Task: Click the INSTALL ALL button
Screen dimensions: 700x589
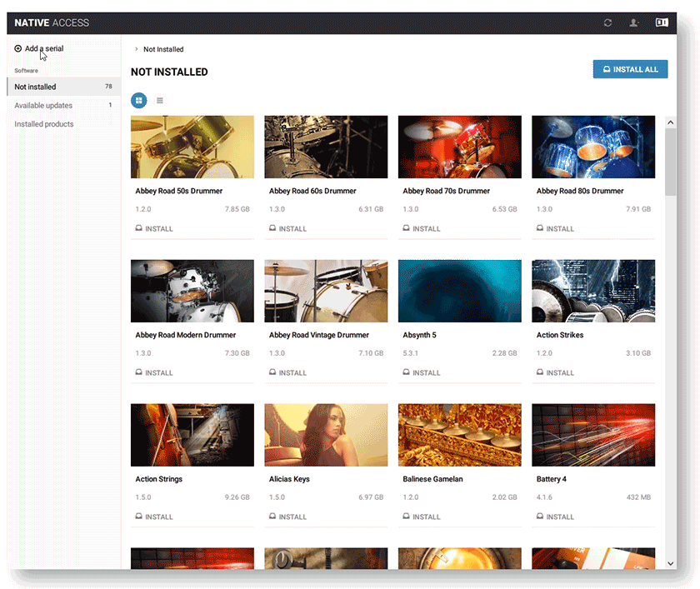Action: coord(630,69)
